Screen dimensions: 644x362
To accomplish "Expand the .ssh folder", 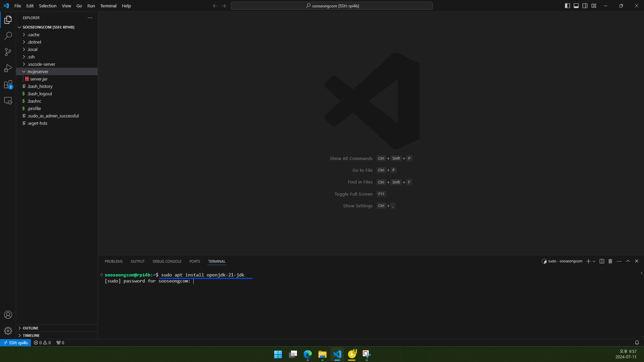I will [57, 57].
